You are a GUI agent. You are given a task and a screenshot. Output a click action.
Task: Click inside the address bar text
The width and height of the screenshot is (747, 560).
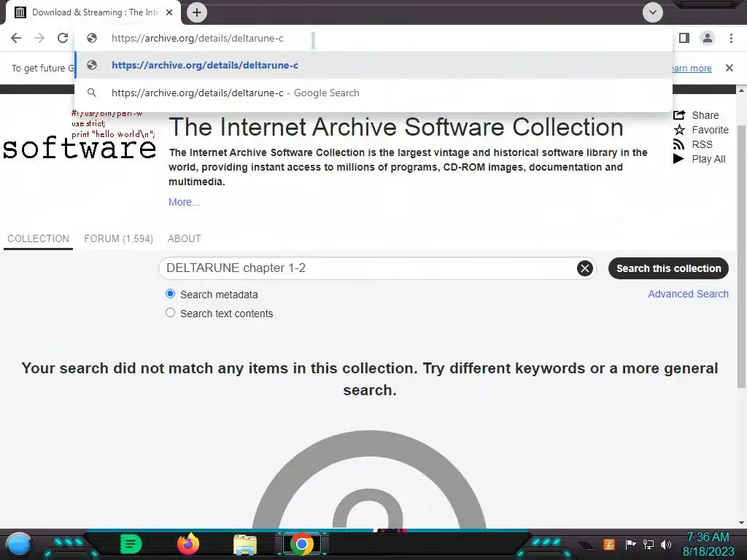tap(198, 38)
